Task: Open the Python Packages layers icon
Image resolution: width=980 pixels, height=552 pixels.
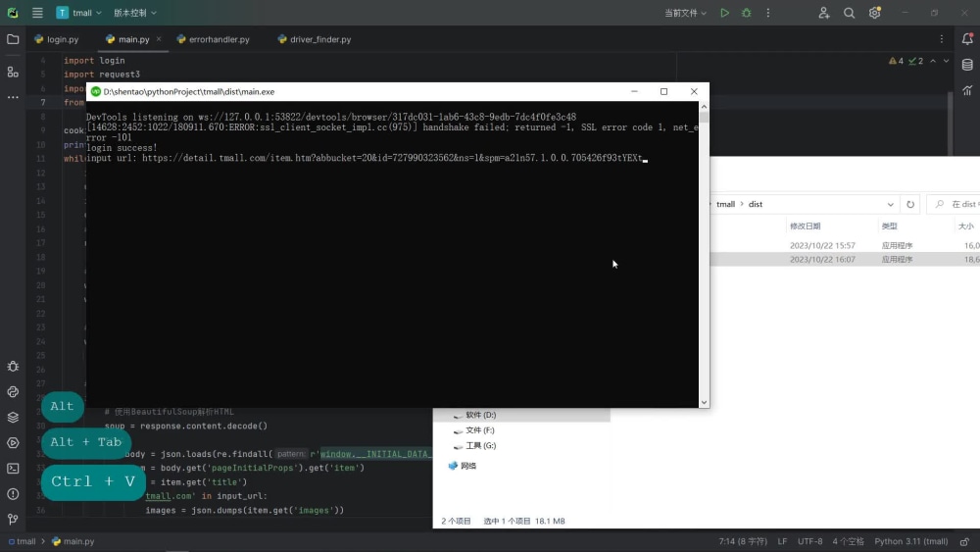Action: point(13,418)
